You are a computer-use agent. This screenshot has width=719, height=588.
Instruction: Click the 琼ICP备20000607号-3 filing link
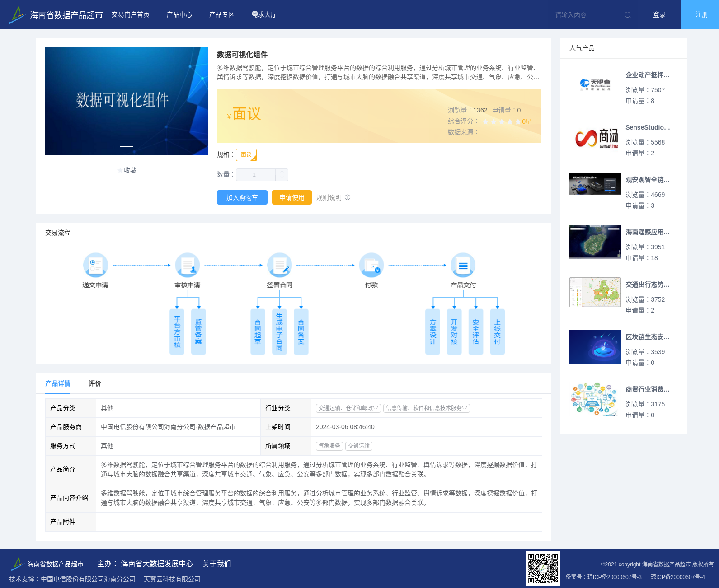615,577
